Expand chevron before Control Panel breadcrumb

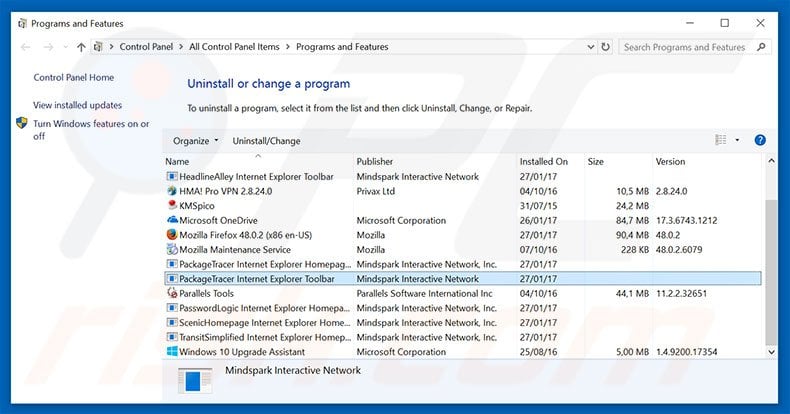point(111,47)
